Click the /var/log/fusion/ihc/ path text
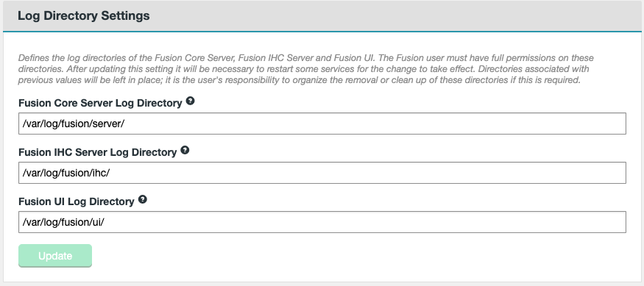The width and height of the screenshot is (644, 286). (x=66, y=174)
